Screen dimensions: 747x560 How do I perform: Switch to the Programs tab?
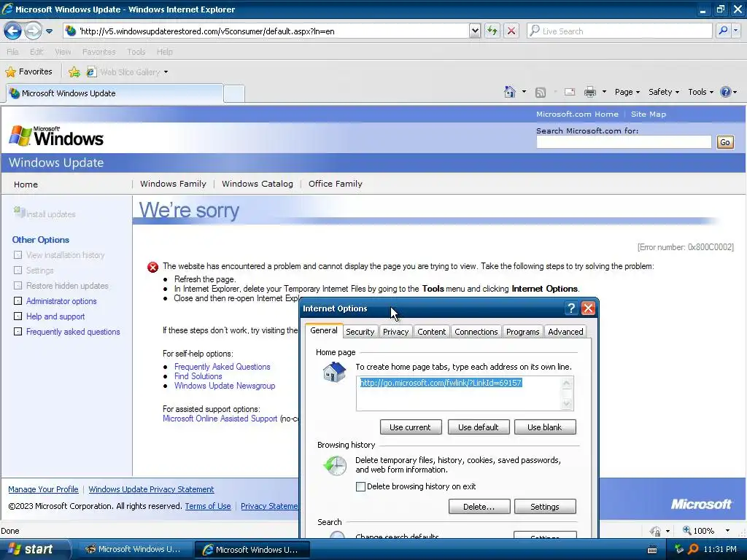point(522,332)
